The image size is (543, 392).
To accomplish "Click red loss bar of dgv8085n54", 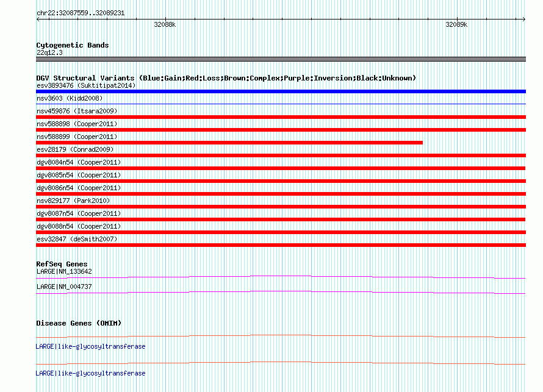I will pos(281,181).
